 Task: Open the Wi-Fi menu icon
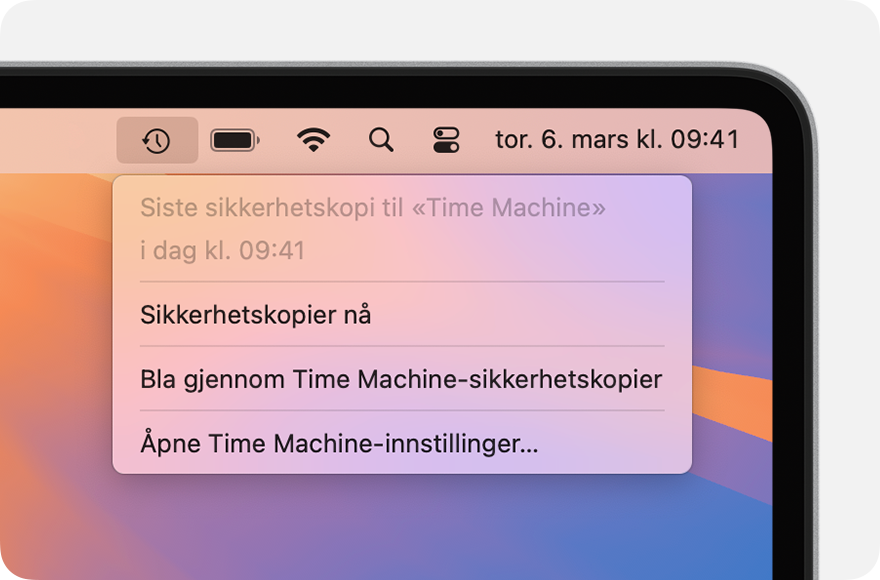coord(313,140)
